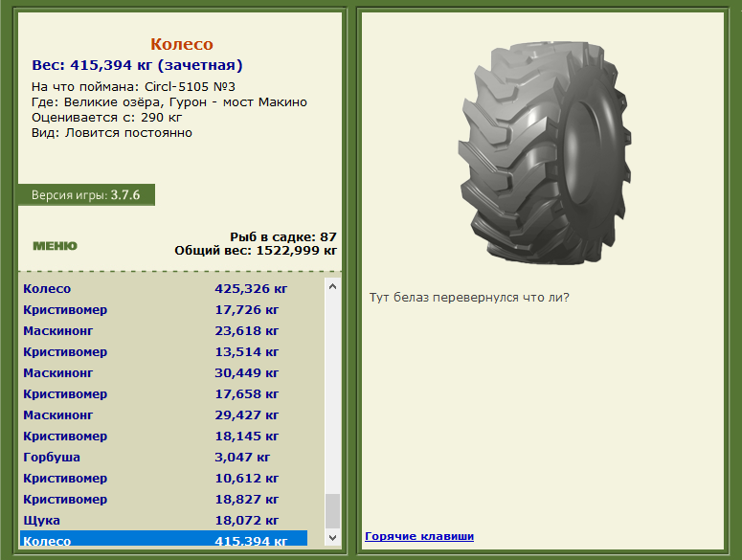Click the Где: Великие озёра line
The height and width of the screenshot is (560, 742).
tap(169, 102)
